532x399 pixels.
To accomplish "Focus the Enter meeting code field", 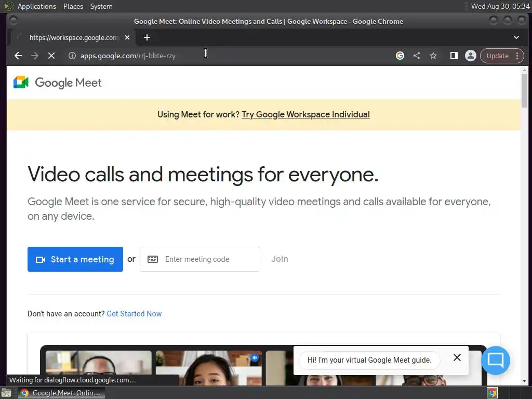I will tap(200, 259).
